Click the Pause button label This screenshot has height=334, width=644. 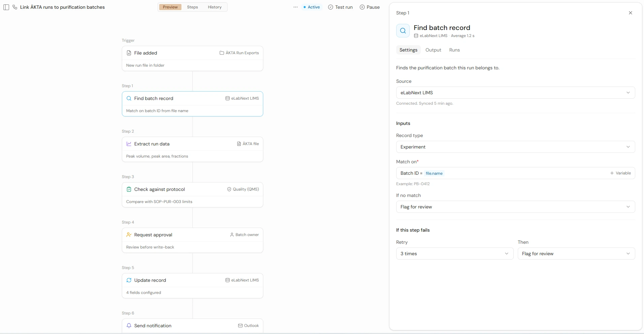click(x=373, y=7)
